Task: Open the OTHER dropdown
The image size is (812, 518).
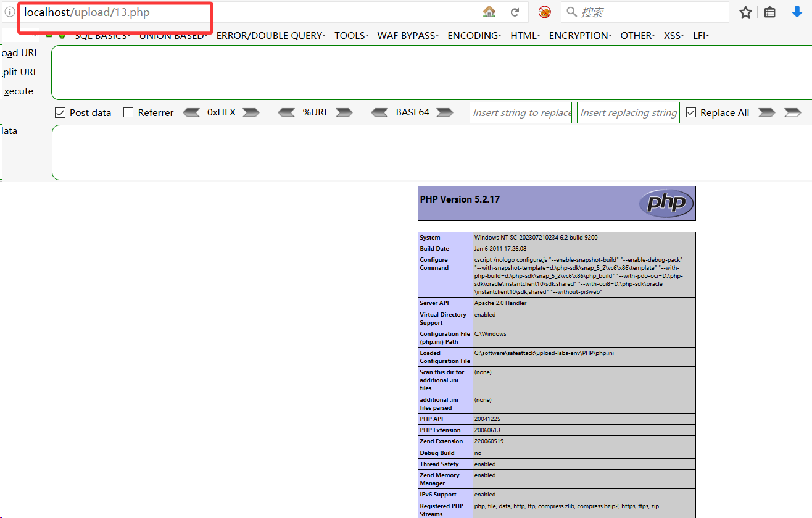Action: coord(638,36)
